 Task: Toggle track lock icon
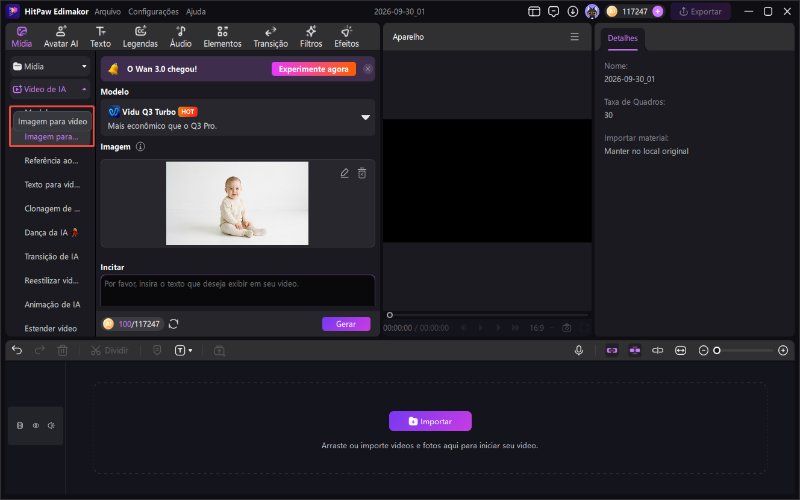(20, 426)
